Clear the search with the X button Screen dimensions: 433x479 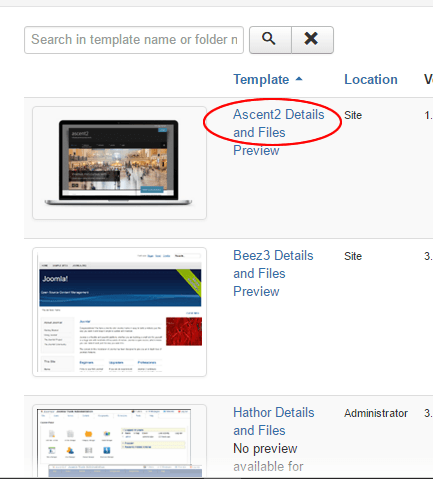(x=312, y=40)
